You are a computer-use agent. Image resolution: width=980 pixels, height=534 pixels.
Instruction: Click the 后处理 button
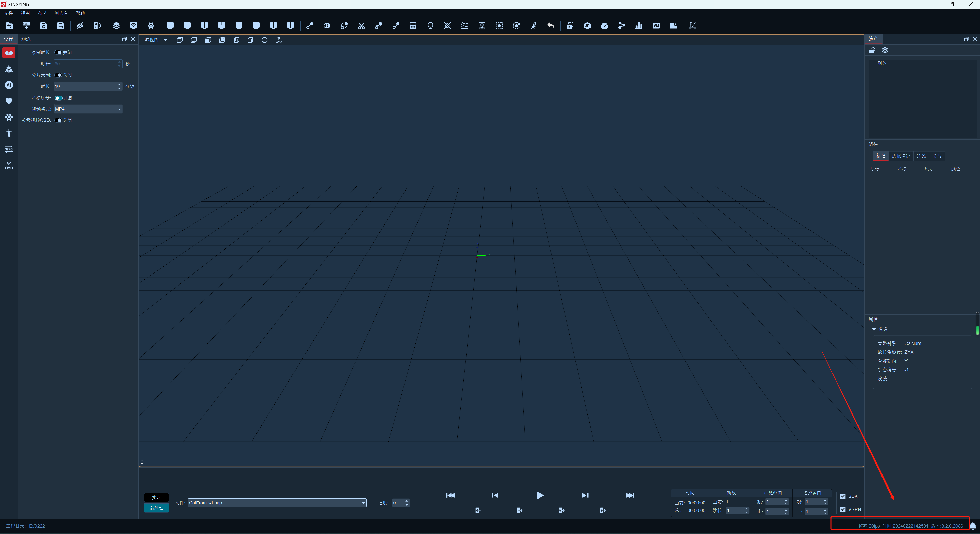click(156, 508)
